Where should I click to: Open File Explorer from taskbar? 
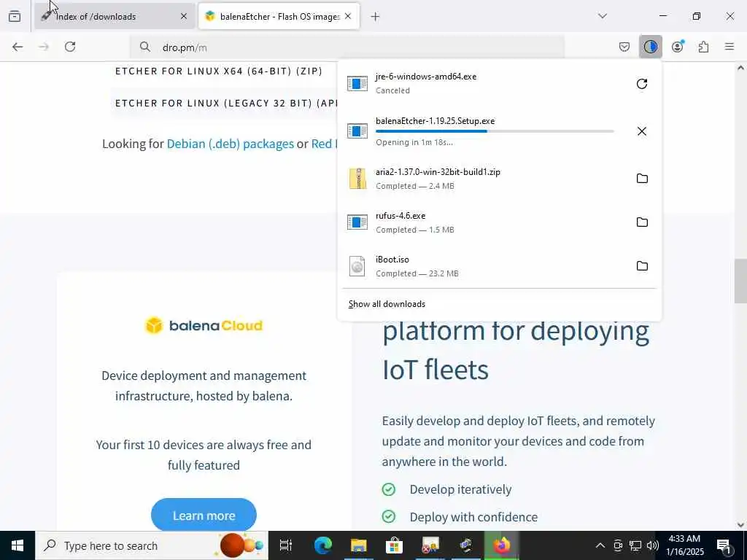[x=359, y=545]
